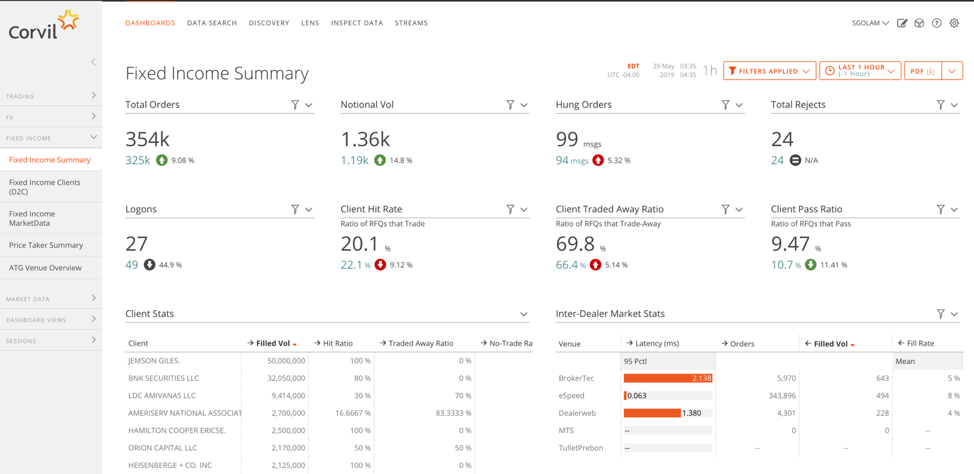Click the Total Rejects filter funnel icon
The width and height of the screenshot is (974, 474).
[940, 105]
